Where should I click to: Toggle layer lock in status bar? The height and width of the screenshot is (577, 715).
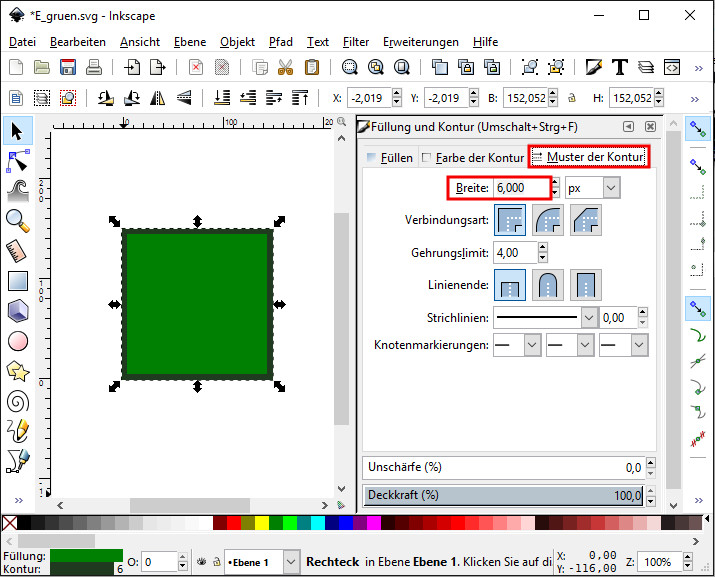coord(217,562)
